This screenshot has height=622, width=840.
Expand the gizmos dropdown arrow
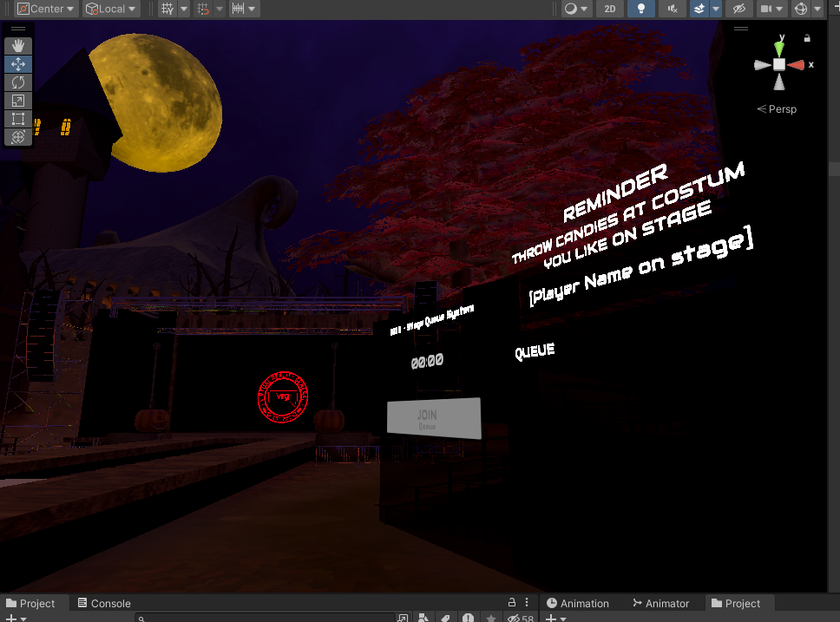(x=817, y=9)
